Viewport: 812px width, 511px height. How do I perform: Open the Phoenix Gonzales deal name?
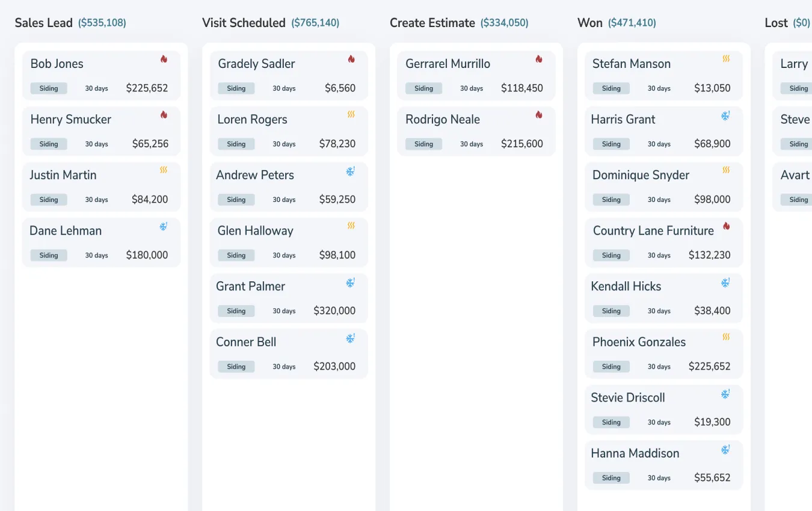[x=639, y=342]
